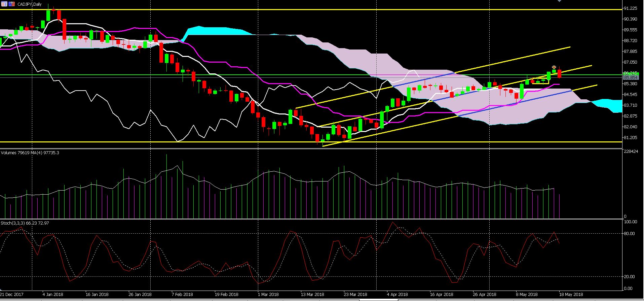Click the Volumes 79619 MA(4) indicator label
The height and width of the screenshot is (301, 644).
(30, 153)
